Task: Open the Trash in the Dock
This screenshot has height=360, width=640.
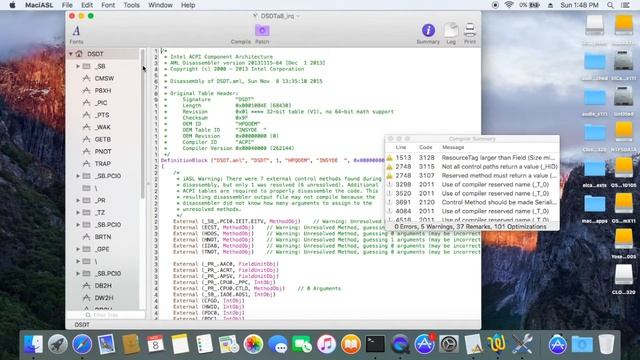Action: 607,344
